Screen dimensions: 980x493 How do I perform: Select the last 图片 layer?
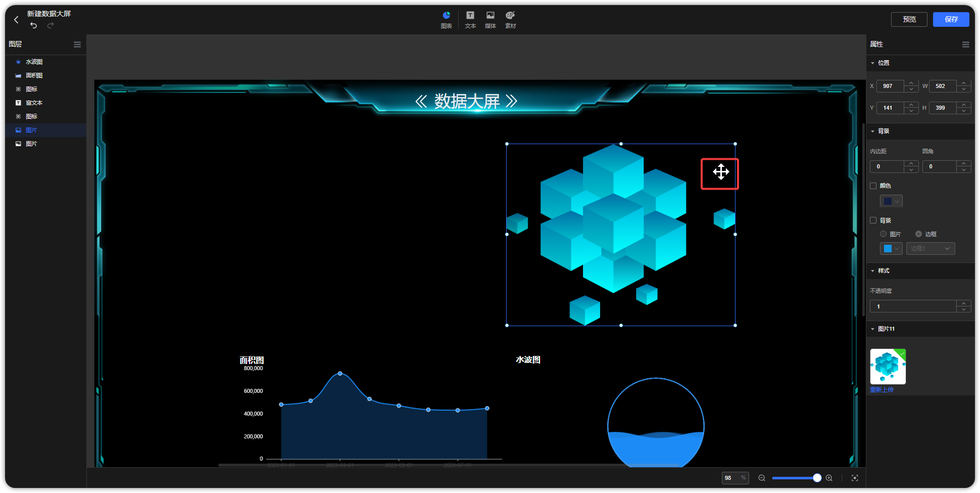click(x=45, y=144)
